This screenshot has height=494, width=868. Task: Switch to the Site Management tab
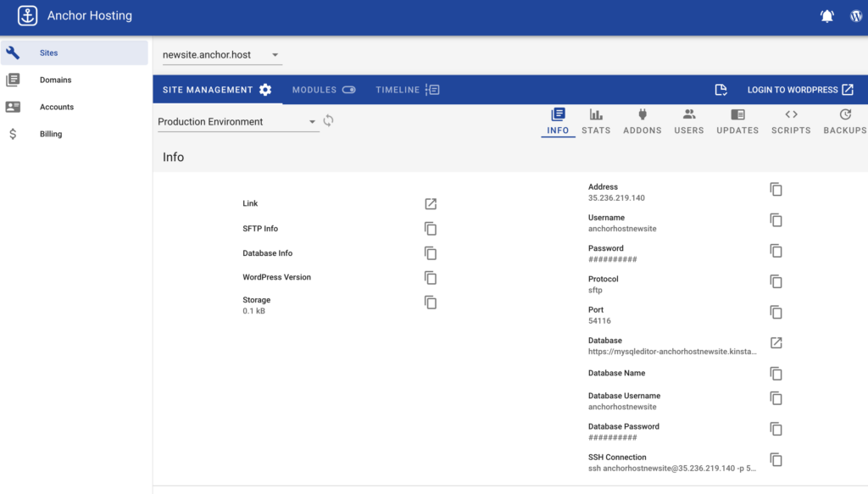tap(218, 90)
